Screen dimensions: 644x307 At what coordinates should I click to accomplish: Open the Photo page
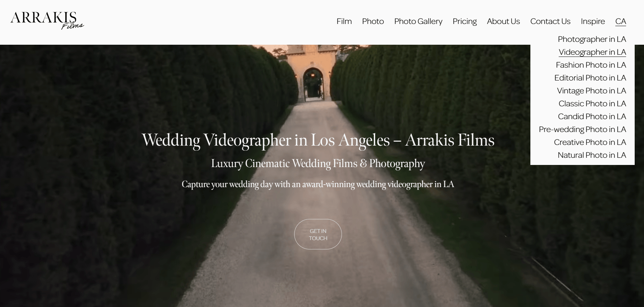(x=373, y=21)
